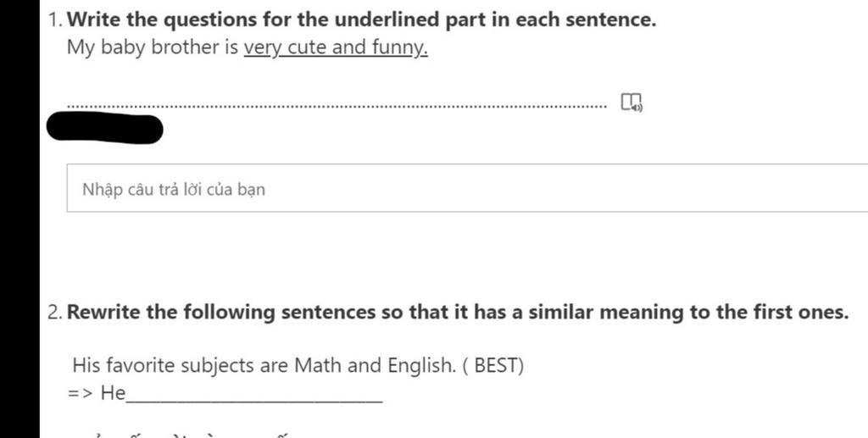Click the '=> He' prompt text
Image resolution: width=868 pixels, height=438 pixels.
pos(97,393)
